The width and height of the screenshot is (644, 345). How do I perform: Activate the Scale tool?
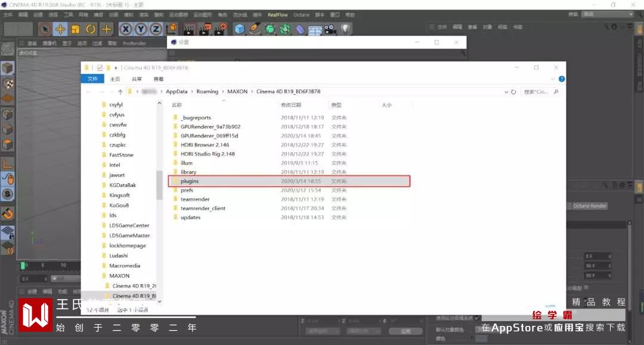[76, 29]
